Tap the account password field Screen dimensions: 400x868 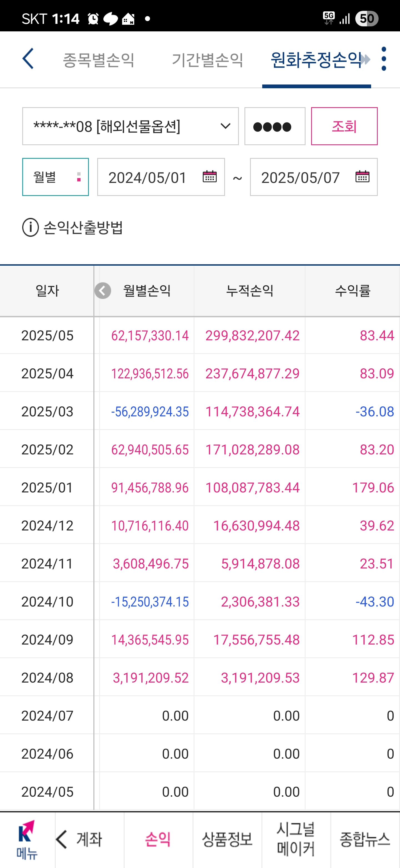275,126
